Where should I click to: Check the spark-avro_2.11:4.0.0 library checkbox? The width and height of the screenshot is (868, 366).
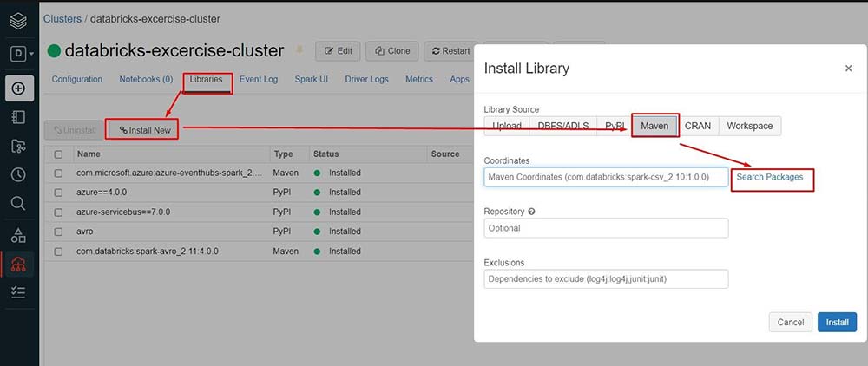click(59, 251)
